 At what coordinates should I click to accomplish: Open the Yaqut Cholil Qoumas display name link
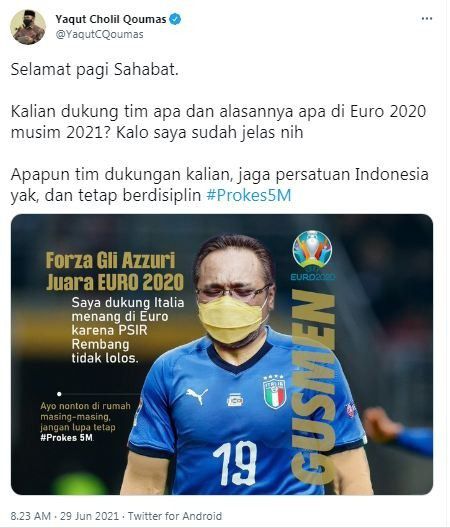tap(111, 20)
